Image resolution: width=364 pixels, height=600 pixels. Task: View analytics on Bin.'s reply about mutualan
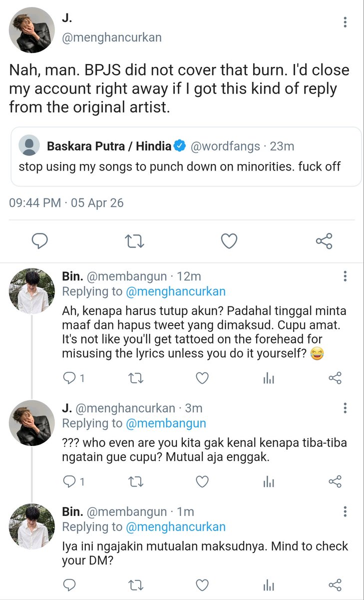pyautogui.click(x=269, y=584)
